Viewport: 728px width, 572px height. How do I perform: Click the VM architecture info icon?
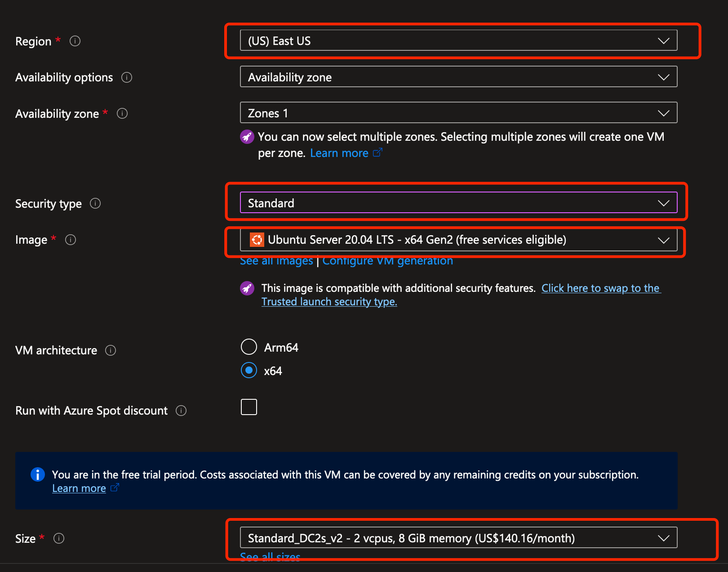(111, 350)
